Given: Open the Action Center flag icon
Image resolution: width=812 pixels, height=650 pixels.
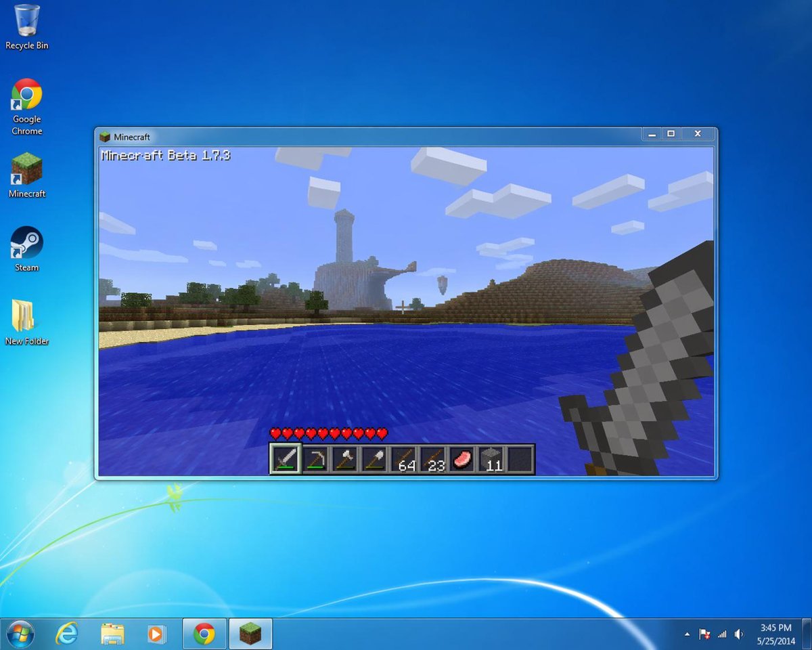Looking at the screenshot, I should click(x=704, y=634).
